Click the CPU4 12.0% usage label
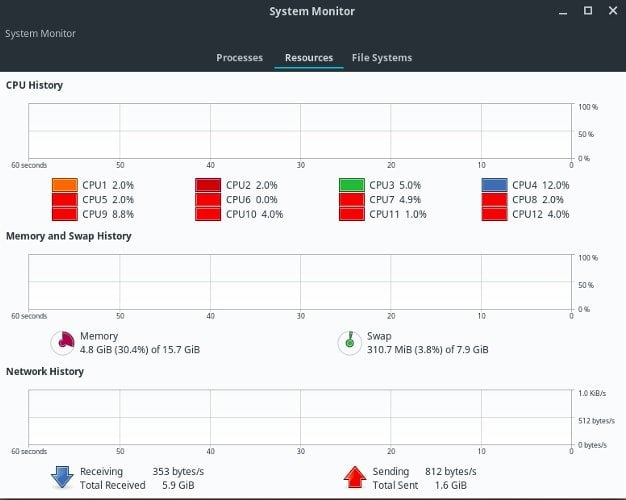The image size is (626, 500). (x=541, y=185)
